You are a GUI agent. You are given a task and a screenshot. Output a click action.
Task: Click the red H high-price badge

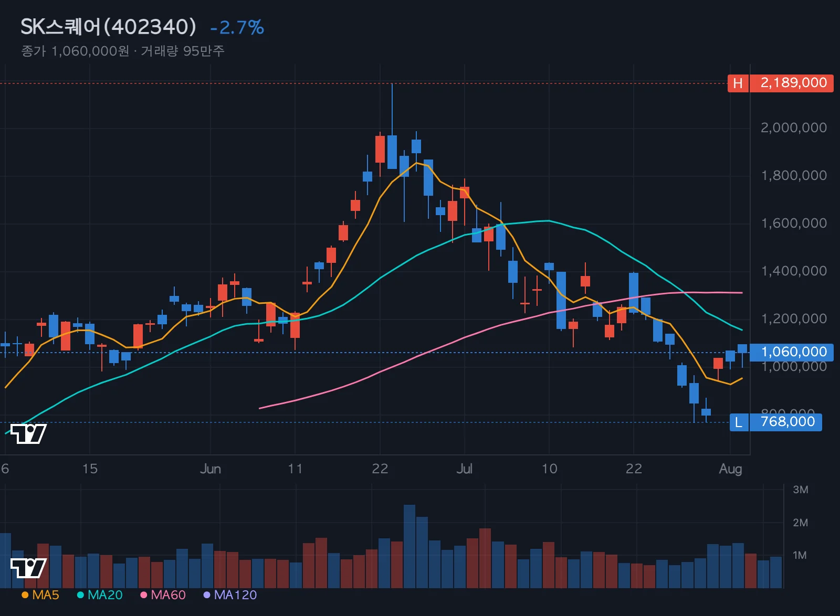[738, 83]
